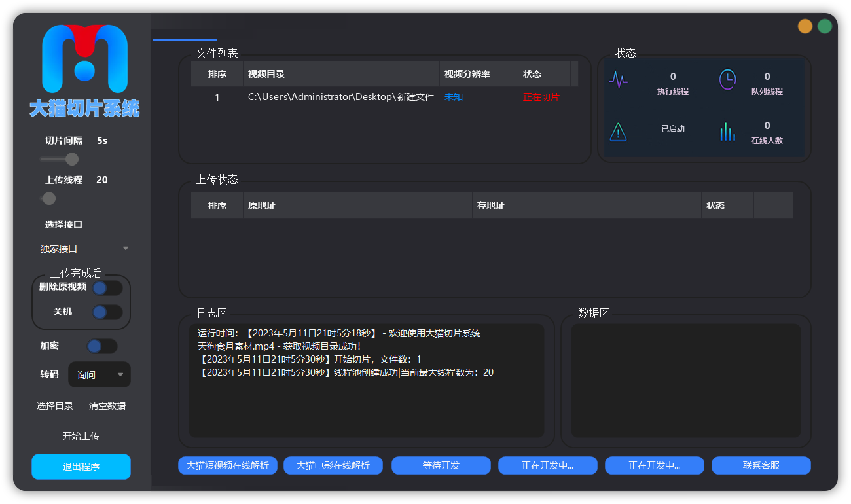Click the bar chart icon beside 在线人数

tap(727, 132)
